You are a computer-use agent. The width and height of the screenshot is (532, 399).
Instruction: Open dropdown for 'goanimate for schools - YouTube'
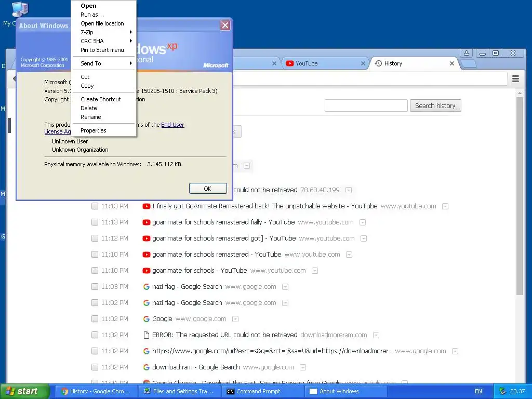(315, 271)
